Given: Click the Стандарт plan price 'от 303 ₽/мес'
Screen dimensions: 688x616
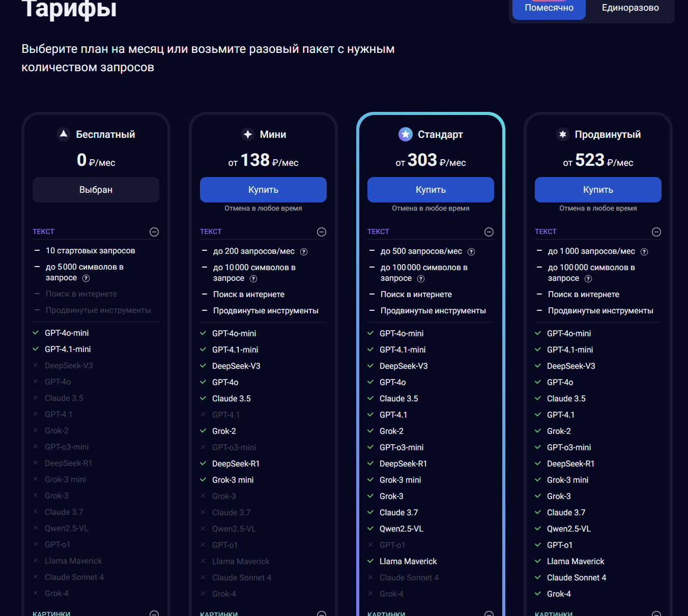Looking at the screenshot, I should [x=431, y=161].
